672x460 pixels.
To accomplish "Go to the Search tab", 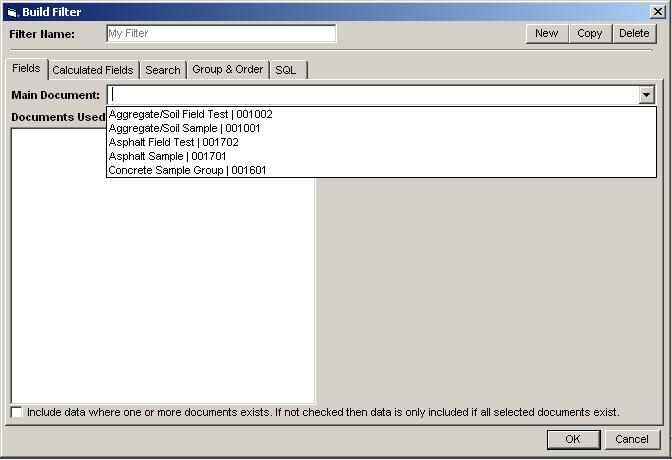I will tap(162, 70).
